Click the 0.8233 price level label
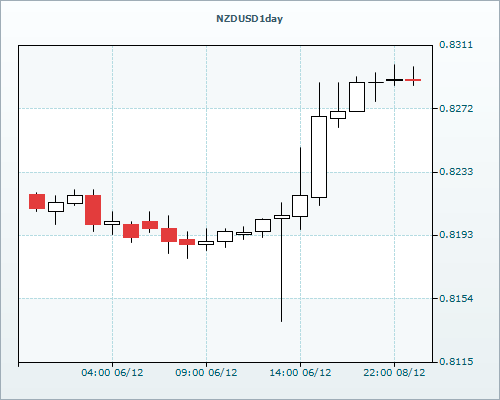The width and height of the screenshot is (500, 400). tap(456, 172)
